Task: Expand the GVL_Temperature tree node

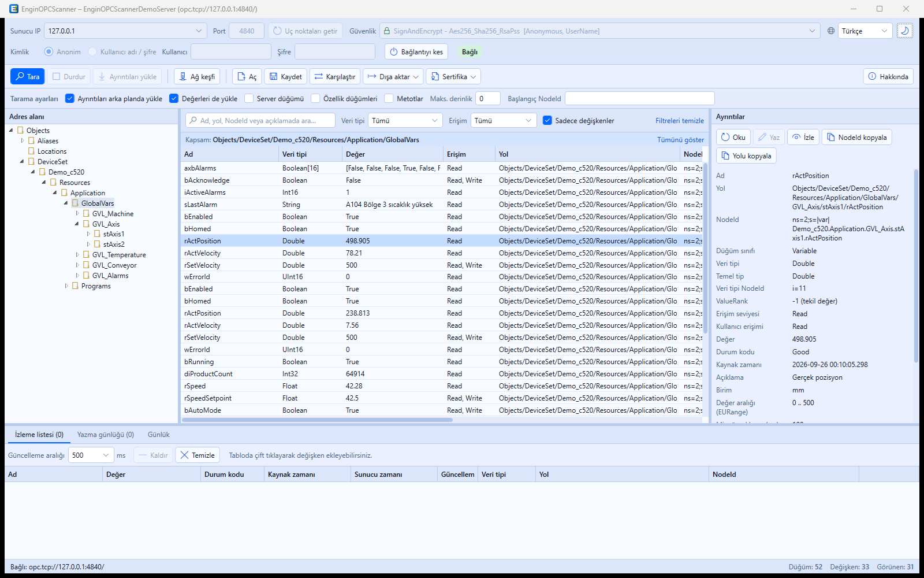Action: click(x=77, y=255)
